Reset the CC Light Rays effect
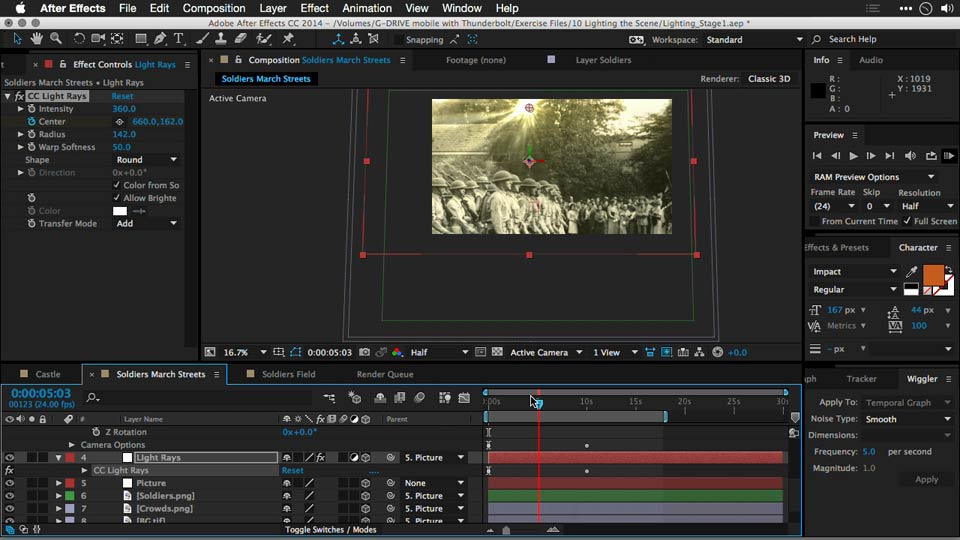The height and width of the screenshot is (540, 960). point(122,96)
